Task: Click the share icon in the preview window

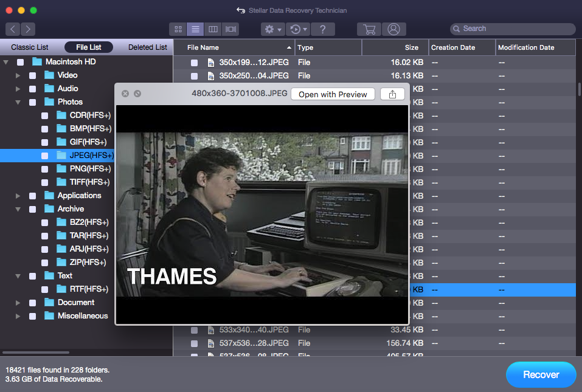Action: click(392, 94)
